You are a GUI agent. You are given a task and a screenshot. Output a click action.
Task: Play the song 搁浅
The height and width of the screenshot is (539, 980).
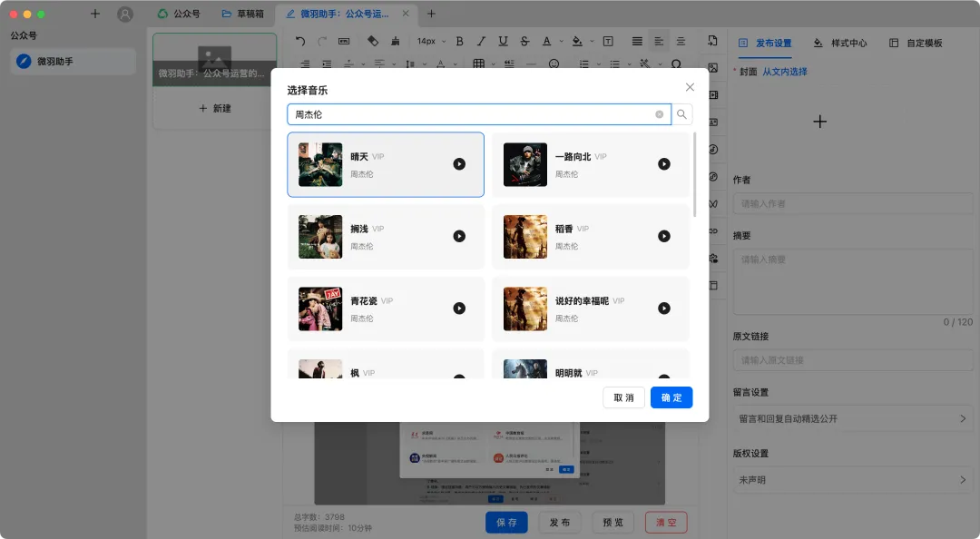click(x=459, y=236)
